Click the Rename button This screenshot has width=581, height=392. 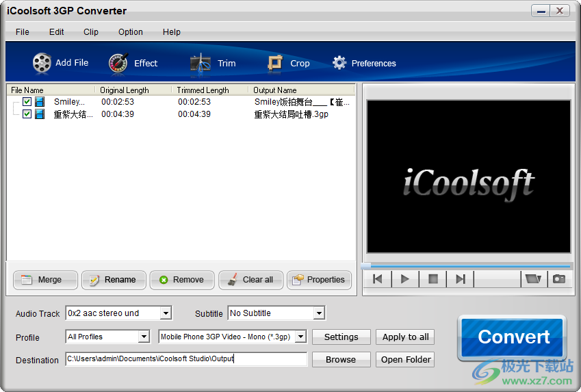coord(114,280)
